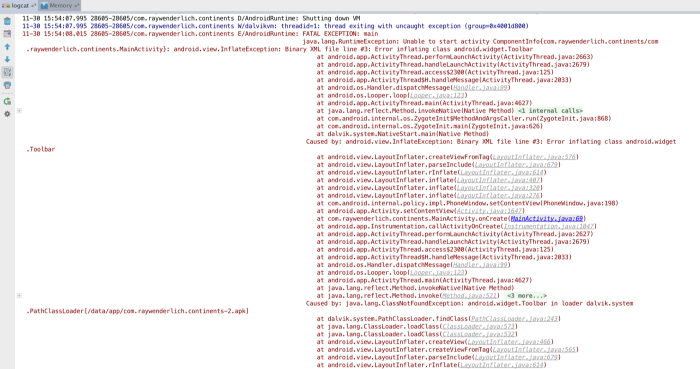Click the print icon in logcat sidebar
Screen dimensions: 700x369
7,85
